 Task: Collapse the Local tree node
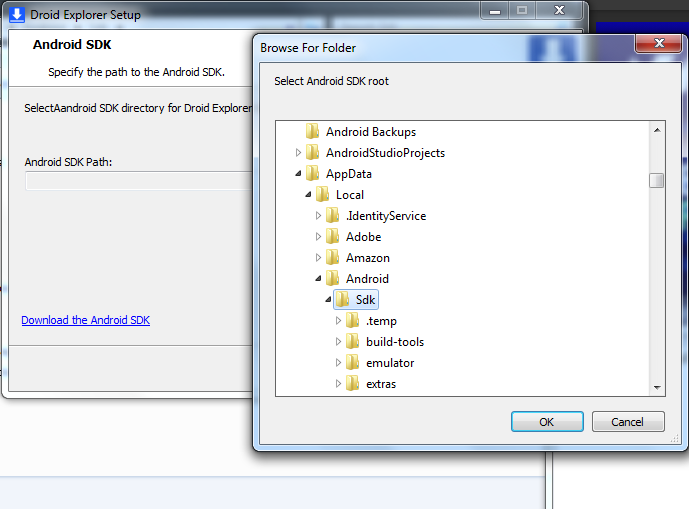308,194
